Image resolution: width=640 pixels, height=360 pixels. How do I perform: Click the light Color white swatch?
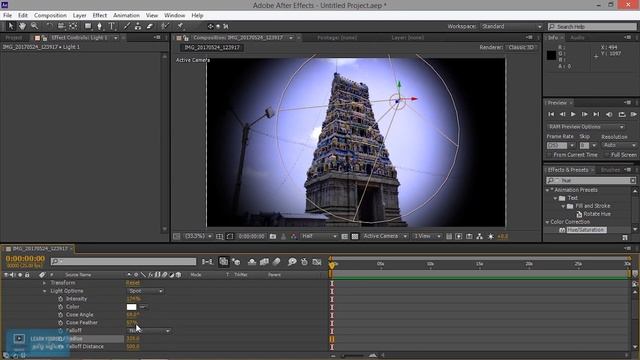tap(131, 307)
